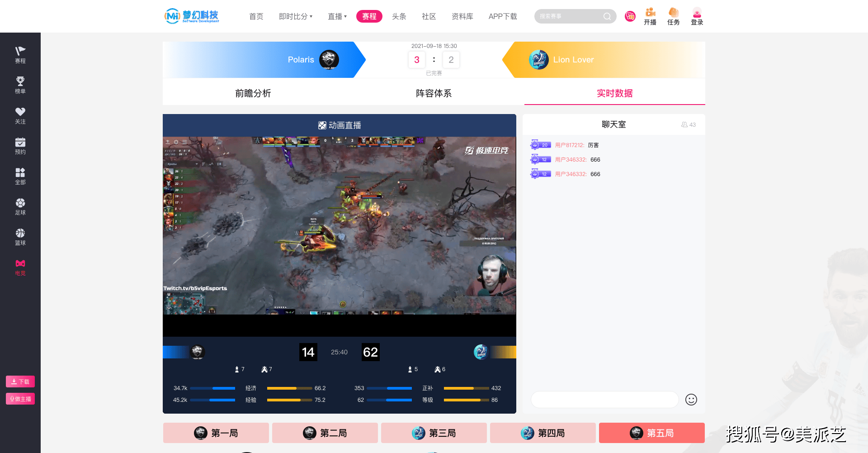
Task: Select the 第一局 game button
Action: (216, 433)
